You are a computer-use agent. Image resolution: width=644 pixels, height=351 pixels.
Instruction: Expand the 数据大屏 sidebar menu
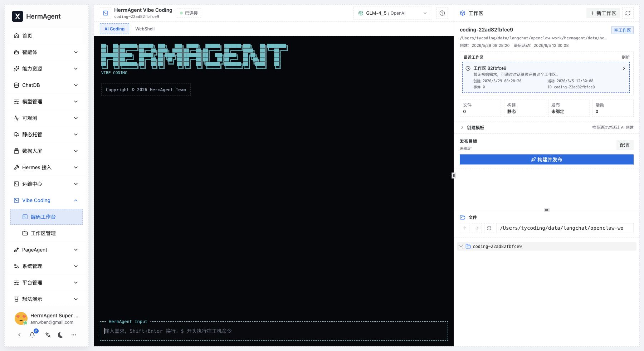(47, 151)
